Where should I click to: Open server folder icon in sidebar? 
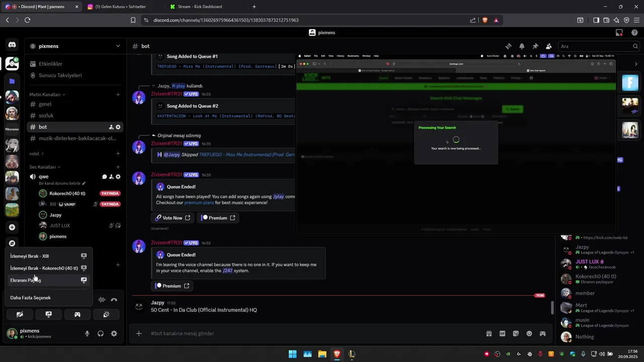coord(12,81)
